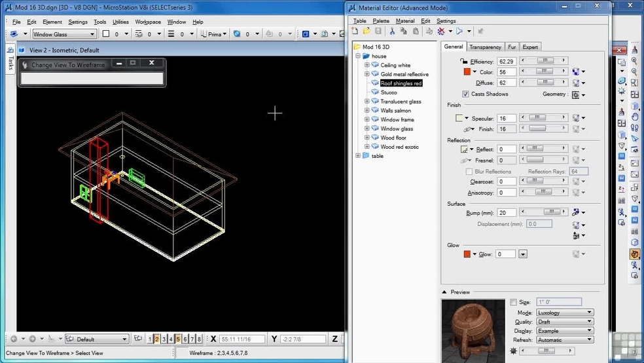The image size is (644, 363).
Task: Click the Efficiency lock icon
Action: (x=464, y=61)
